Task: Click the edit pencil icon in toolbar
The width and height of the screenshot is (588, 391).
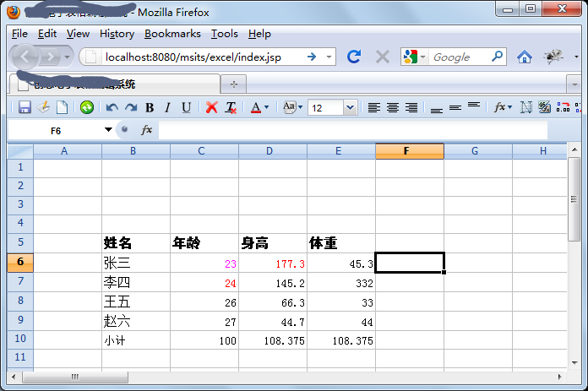Action: pyautogui.click(x=43, y=107)
